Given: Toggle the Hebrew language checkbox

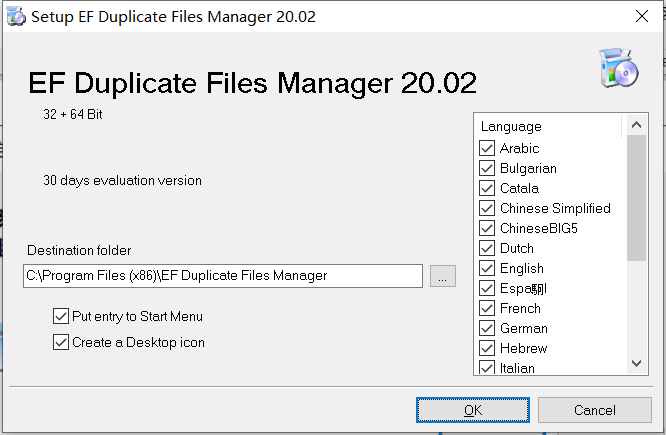Looking at the screenshot, I should click(487, 348).
